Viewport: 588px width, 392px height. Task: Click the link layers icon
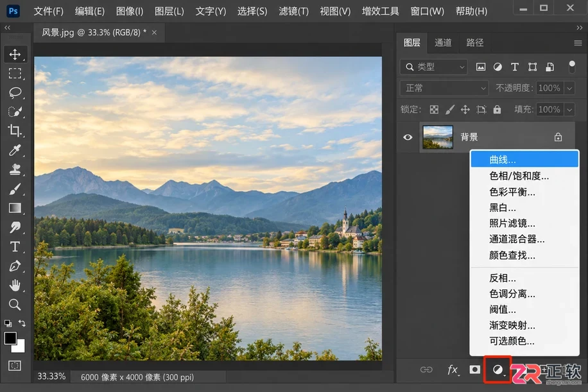coord(426,370)
